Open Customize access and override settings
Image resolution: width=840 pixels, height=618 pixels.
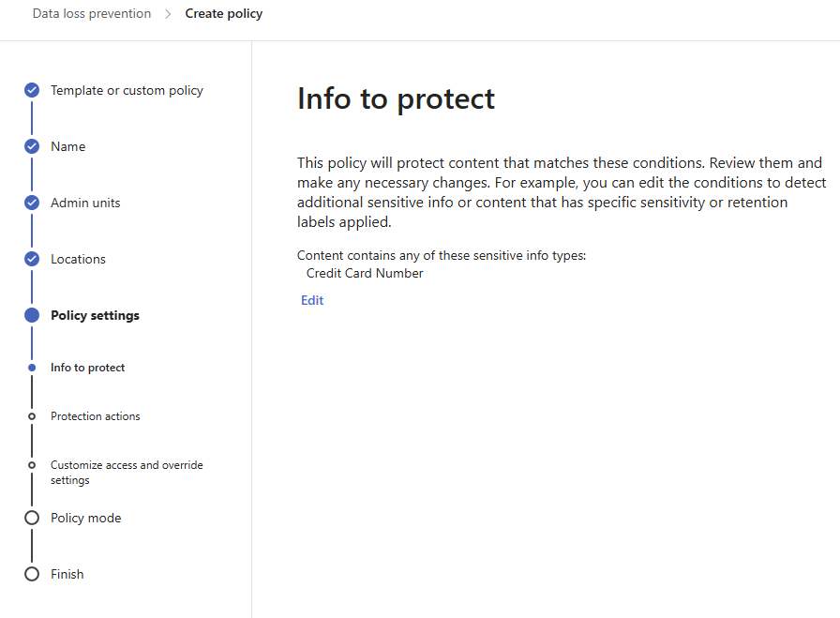pos(127,473)
